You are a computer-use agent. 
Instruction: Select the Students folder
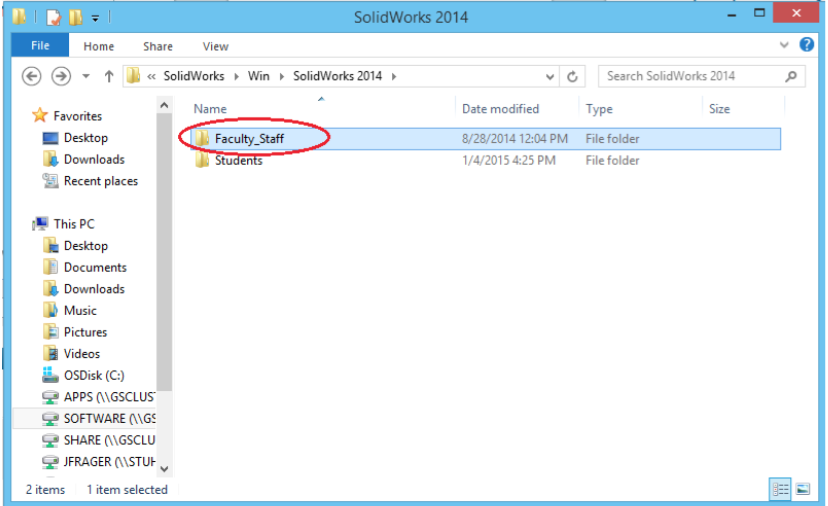tap(238, 160)
